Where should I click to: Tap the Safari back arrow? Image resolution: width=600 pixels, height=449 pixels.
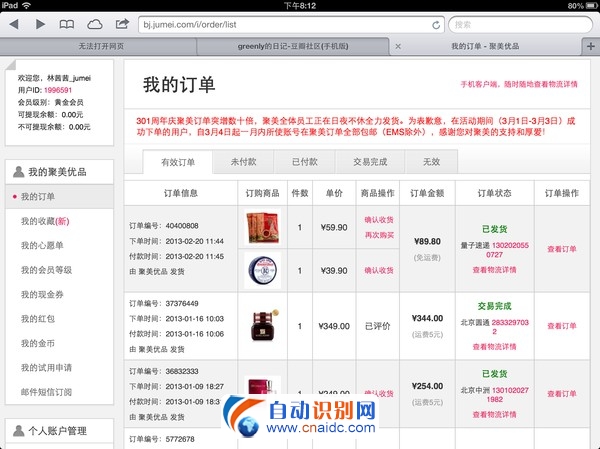pyautogui.click(x=14, y=24)
